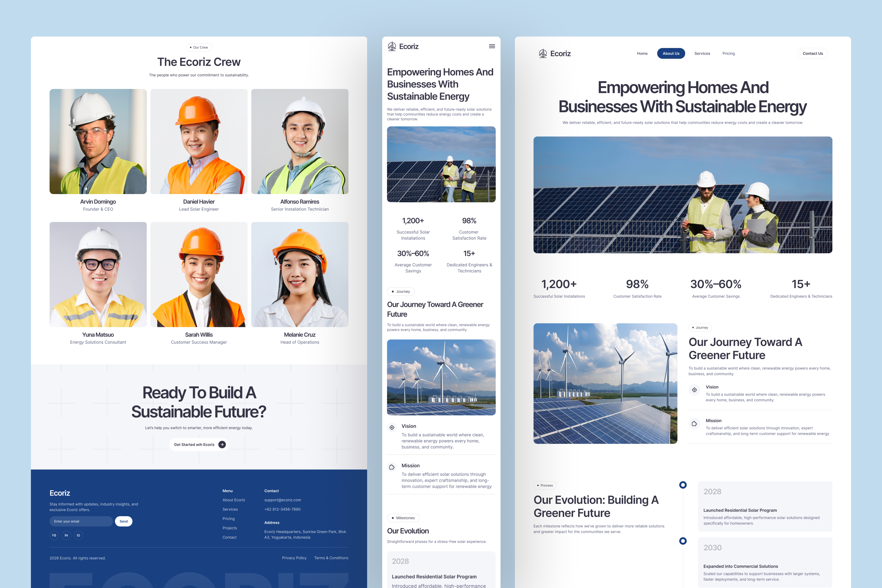Click the Mission icon in mobile layout

[x=392, y=467]
